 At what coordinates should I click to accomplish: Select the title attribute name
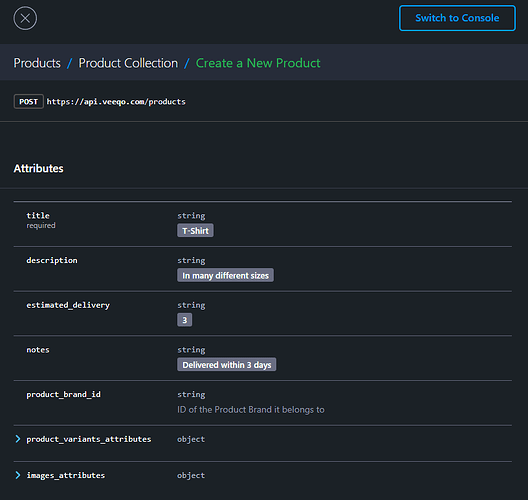click(x=38, y=215)
